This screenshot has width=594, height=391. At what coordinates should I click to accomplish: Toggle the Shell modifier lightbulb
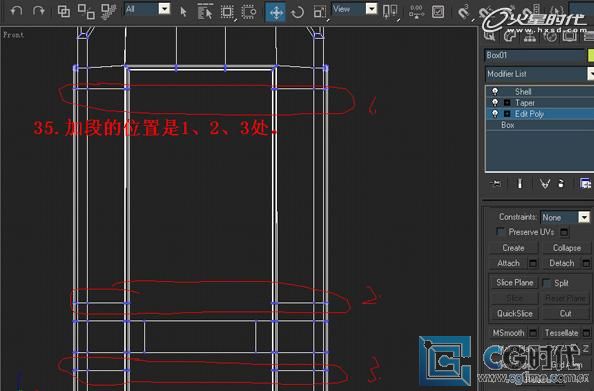495,91
